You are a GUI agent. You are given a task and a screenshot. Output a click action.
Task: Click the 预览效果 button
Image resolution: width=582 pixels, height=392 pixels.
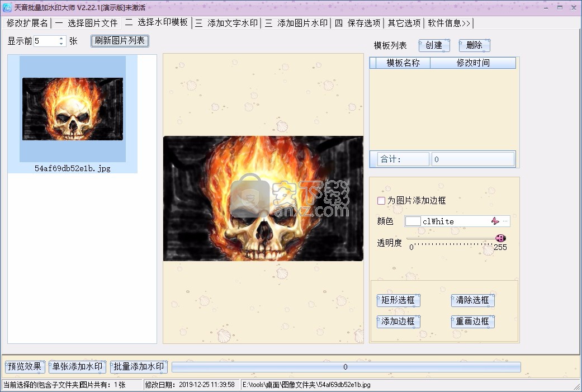point(25,367)
